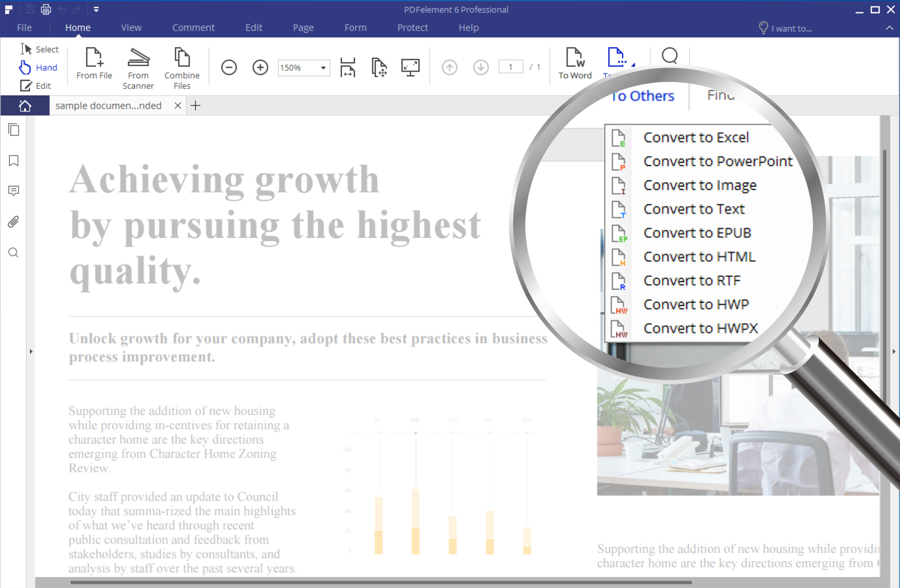Enter full screen view
Screen dimensions: 900x588
[410, 67]
